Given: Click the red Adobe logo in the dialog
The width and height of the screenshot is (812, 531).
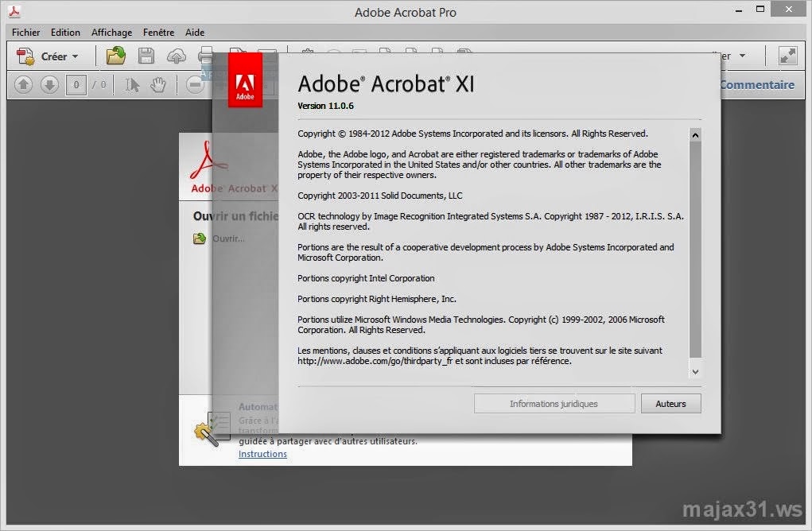Looking at the screenshot, I should pyautogui.click(x=245, y=79).
